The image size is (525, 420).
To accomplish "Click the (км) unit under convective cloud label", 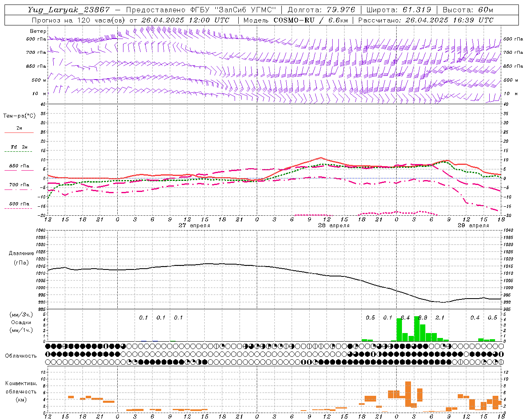I will tap(21, 399).
